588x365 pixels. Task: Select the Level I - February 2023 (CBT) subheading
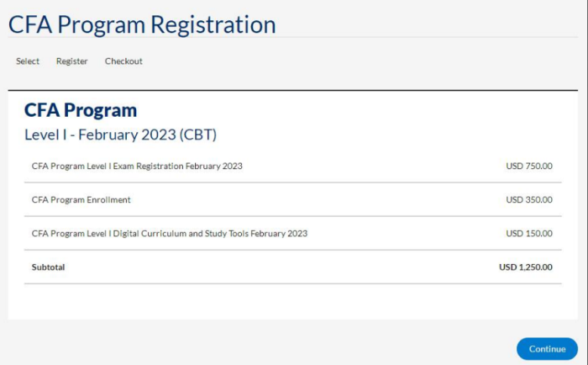coord(120,135)
